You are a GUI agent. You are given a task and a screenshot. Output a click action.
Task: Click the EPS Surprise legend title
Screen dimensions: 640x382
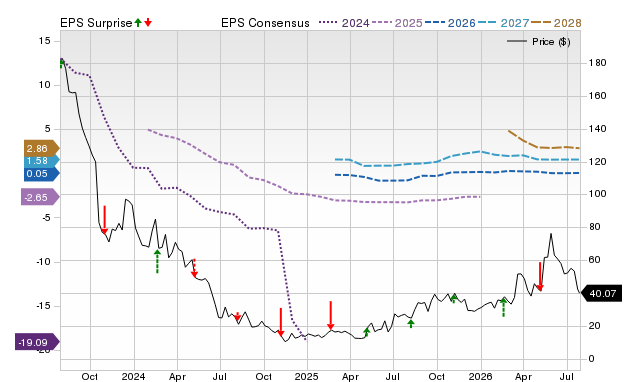click(96, 23)
